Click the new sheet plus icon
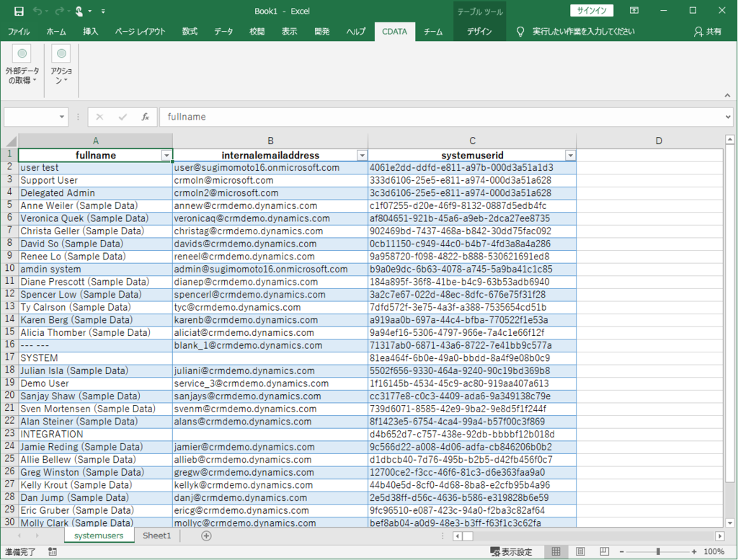738x560 pixels. point(206,535)
